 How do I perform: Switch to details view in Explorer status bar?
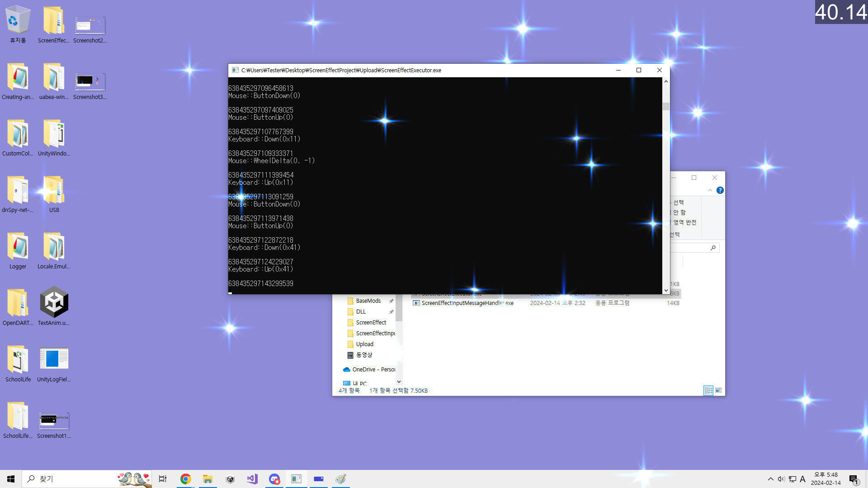pyautogui.click(x=708, y=390)
